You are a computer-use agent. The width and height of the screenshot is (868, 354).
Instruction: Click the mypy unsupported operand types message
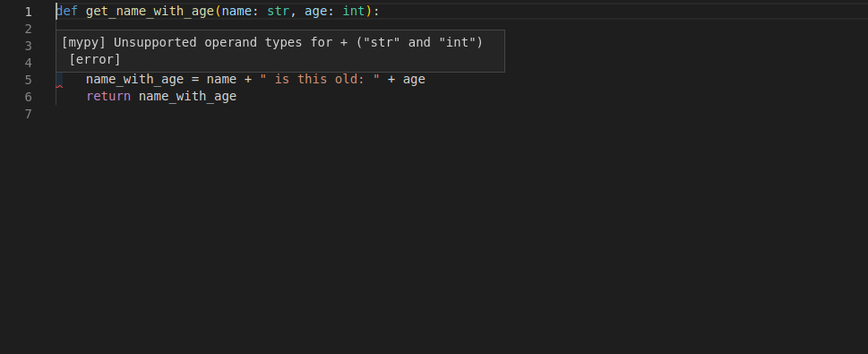point(271,43)
